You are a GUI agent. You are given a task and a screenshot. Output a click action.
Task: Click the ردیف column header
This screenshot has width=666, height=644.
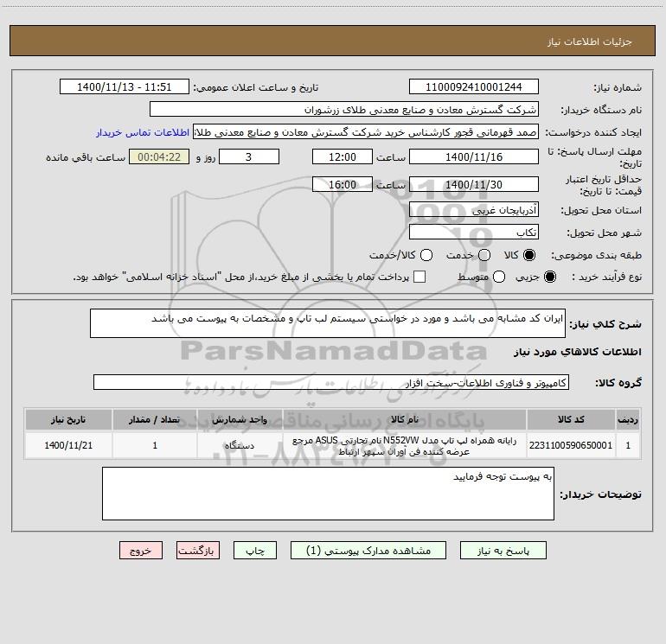click(x=628, y=419)
